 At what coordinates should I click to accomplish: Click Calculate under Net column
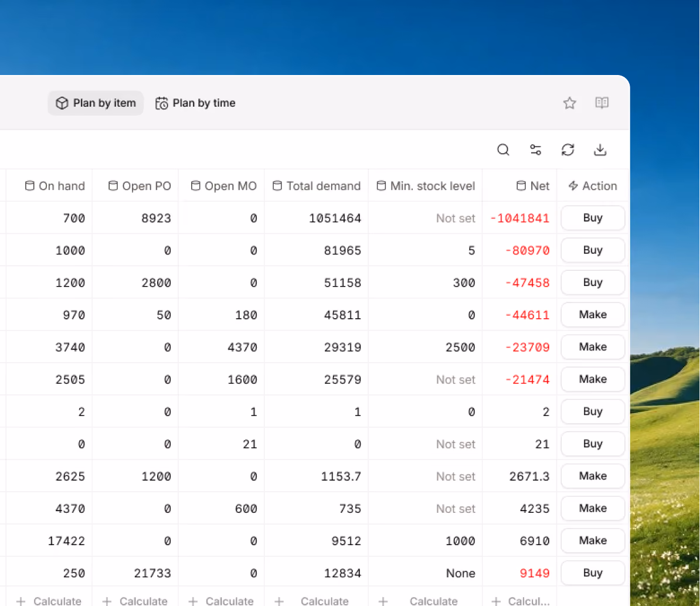point(521,601)
